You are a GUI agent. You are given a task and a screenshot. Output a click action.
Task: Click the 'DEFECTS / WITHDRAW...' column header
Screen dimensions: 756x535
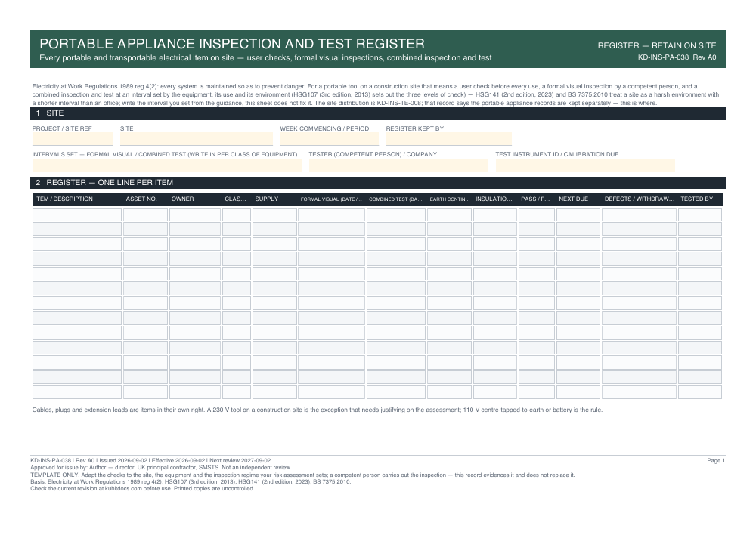(x=640, y=199)
